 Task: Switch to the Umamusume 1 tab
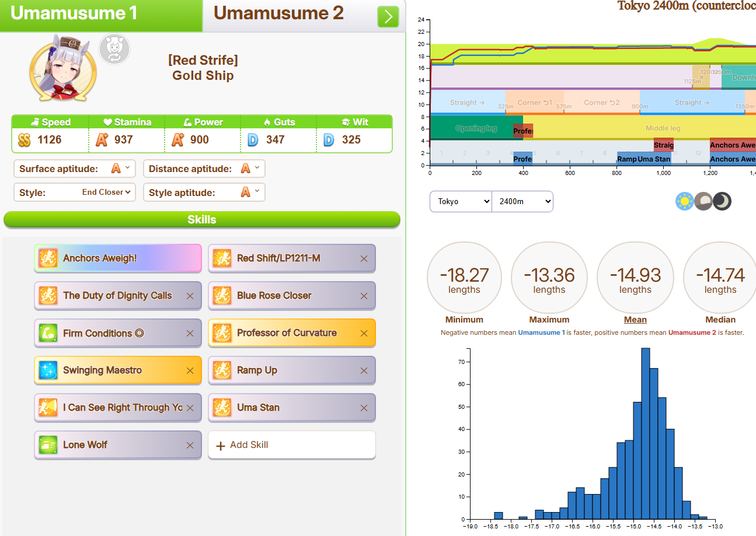101,15
